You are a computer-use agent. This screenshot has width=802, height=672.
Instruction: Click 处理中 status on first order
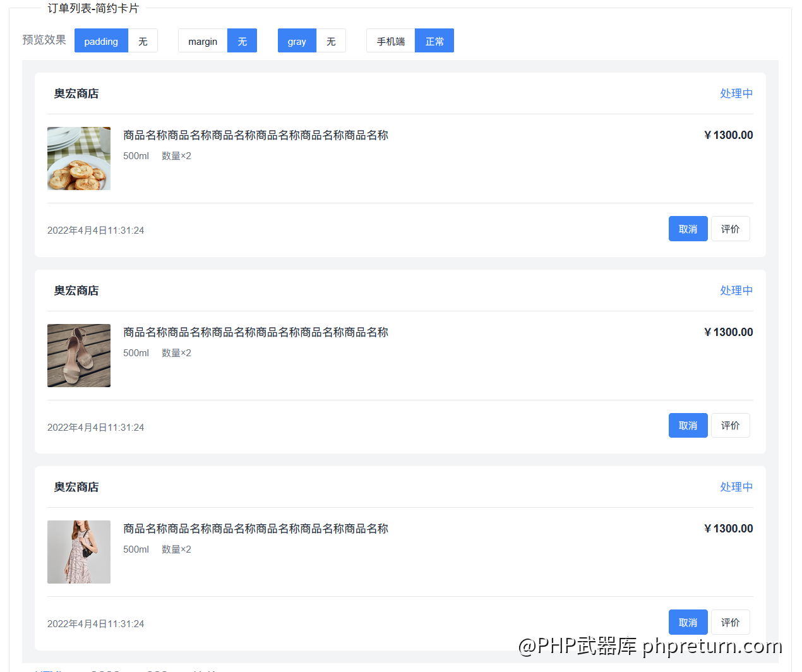pyautogui.click(x=736, y=93)
